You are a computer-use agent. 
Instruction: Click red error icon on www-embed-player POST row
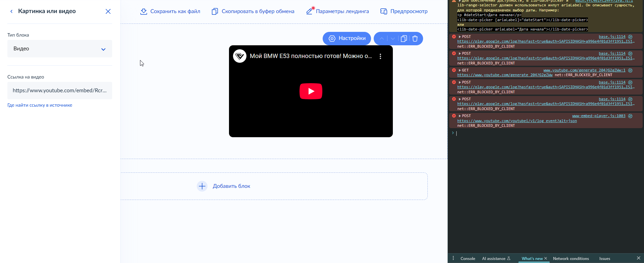pos(454,116)
